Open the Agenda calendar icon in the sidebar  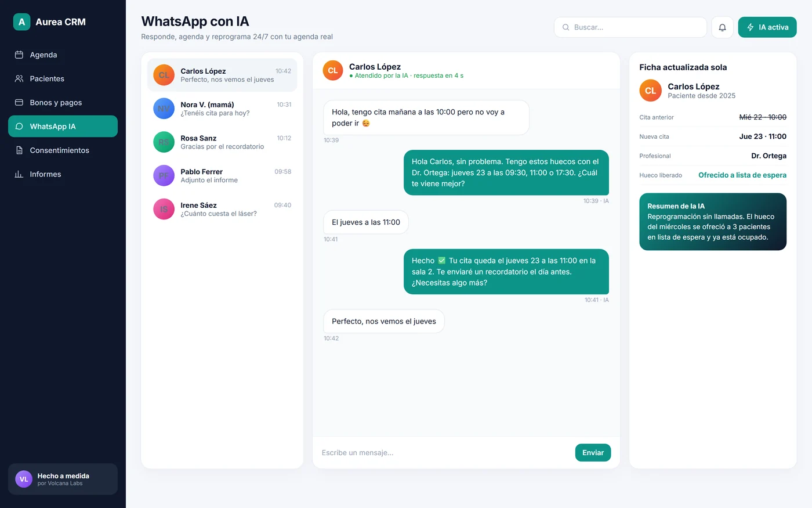19,55
